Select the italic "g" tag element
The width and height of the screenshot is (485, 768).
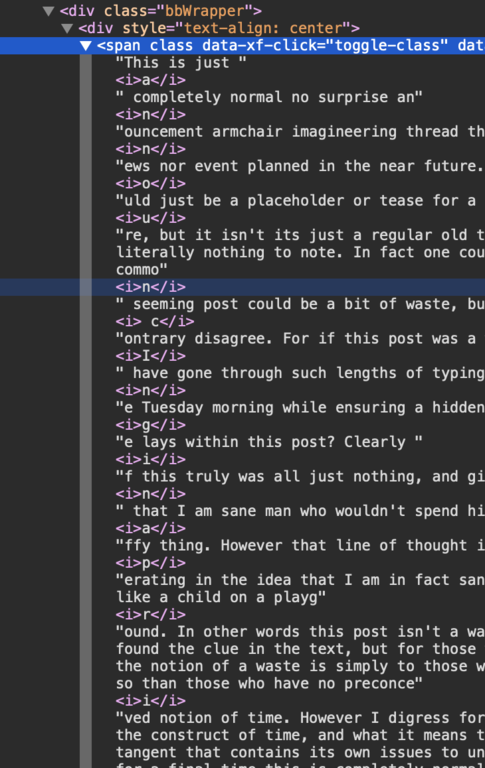(x=150, y=424)
